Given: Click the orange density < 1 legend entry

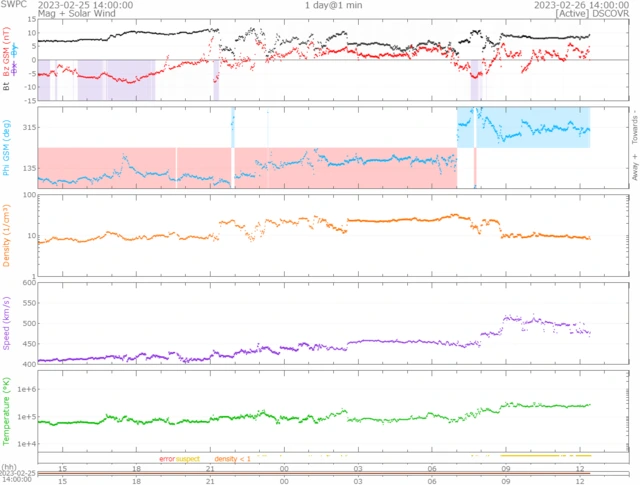Looking at the screenshot, I should 232,459.
